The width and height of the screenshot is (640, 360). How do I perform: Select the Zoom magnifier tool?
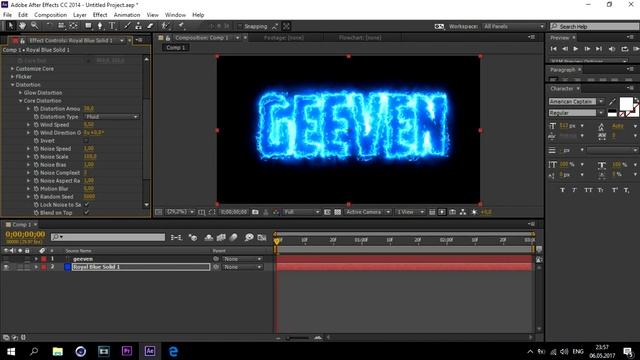coord(35,26)
